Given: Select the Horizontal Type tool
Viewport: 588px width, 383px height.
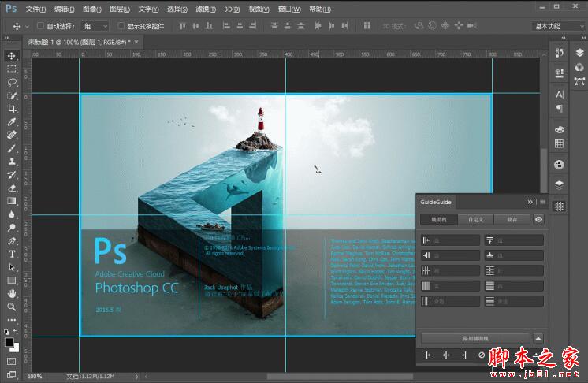Looking at the screenshot, I should coord(12,254).
